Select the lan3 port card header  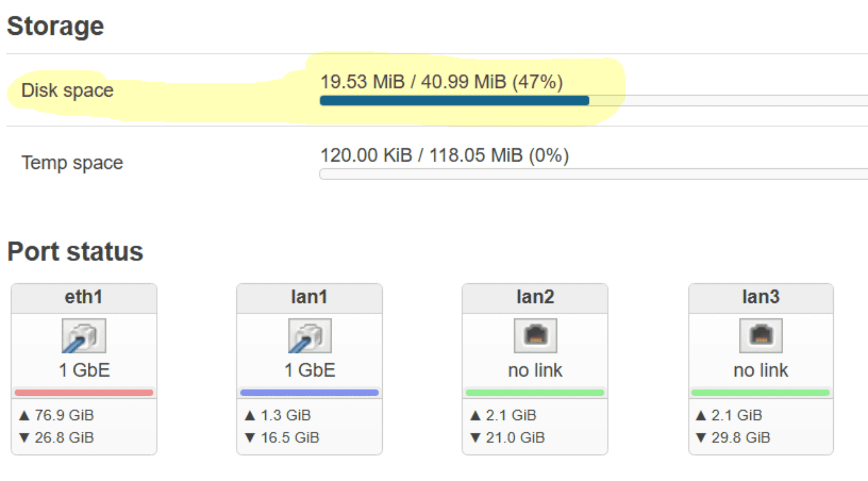click(x=760, y=297)
